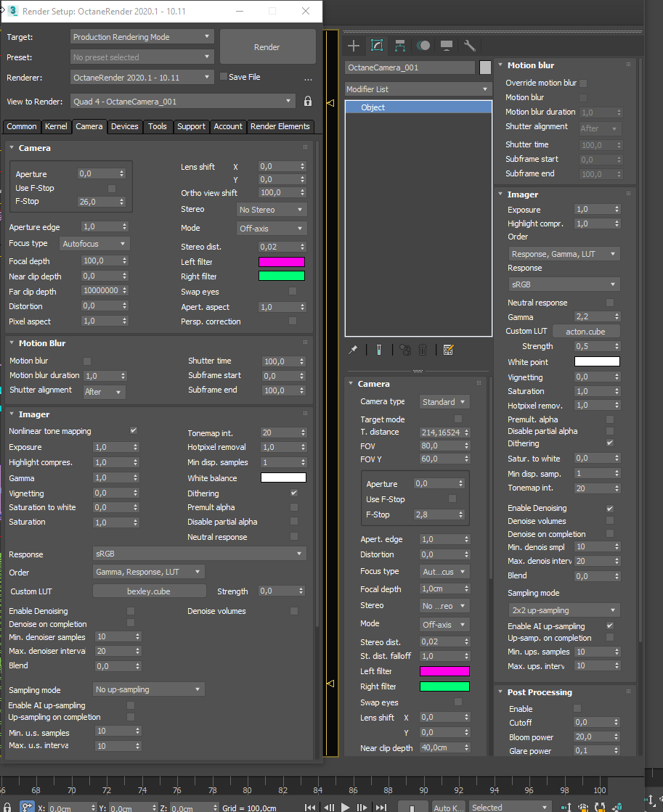
Task: Open Configure Modifier Sets icon
Action: (448, 350)
